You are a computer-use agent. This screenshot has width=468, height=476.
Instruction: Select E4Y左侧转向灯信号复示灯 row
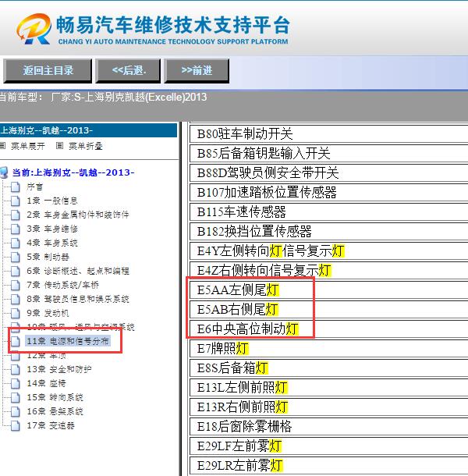tap(328, 251)
